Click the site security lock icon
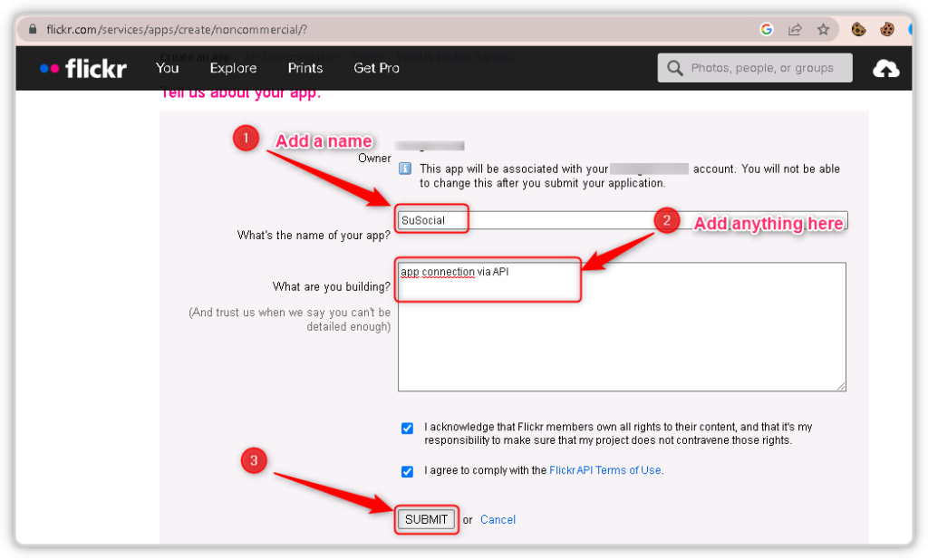Image resolution: width=928 pixels, height=560 pixels. (x=32, y=29)
